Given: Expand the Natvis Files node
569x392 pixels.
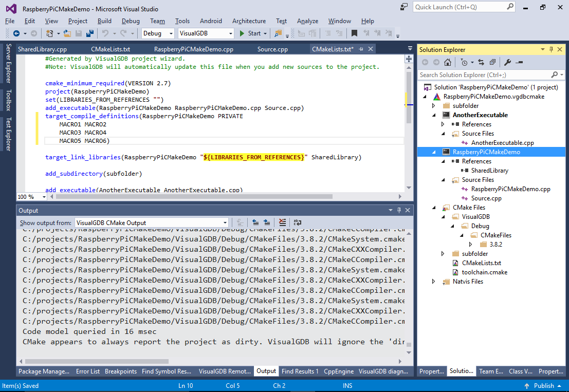Looking at the screenshot, I should pyautogui.click(x=434, y=282).
